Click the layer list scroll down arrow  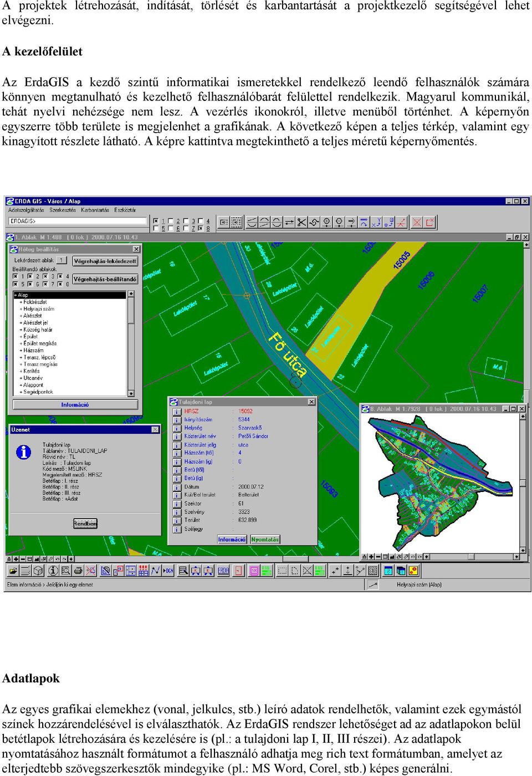tap(131, 393)
